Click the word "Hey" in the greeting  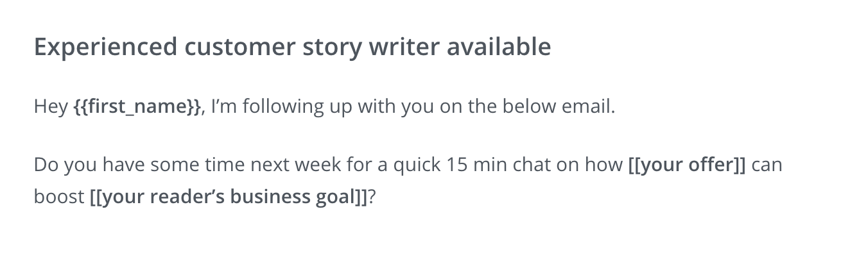(50, 106)
